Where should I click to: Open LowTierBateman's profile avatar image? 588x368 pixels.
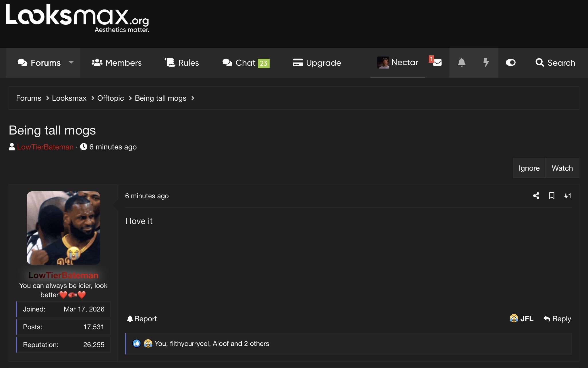tap(63, 228)
